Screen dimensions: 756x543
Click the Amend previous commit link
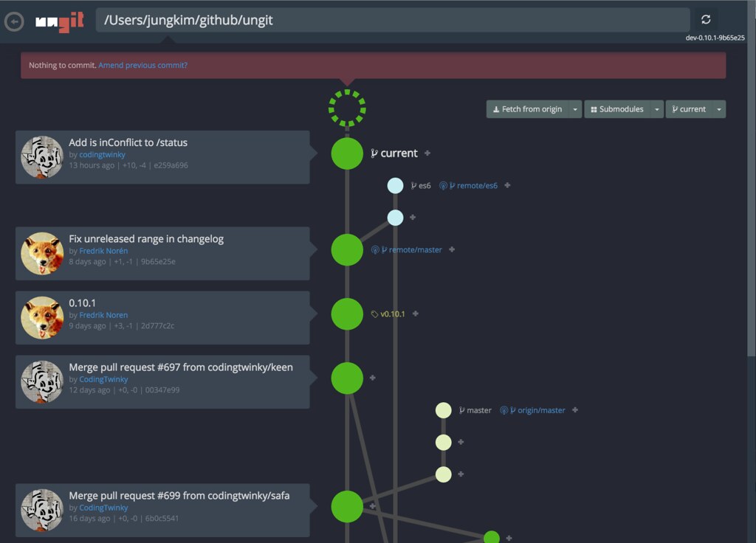click(142, 65)
